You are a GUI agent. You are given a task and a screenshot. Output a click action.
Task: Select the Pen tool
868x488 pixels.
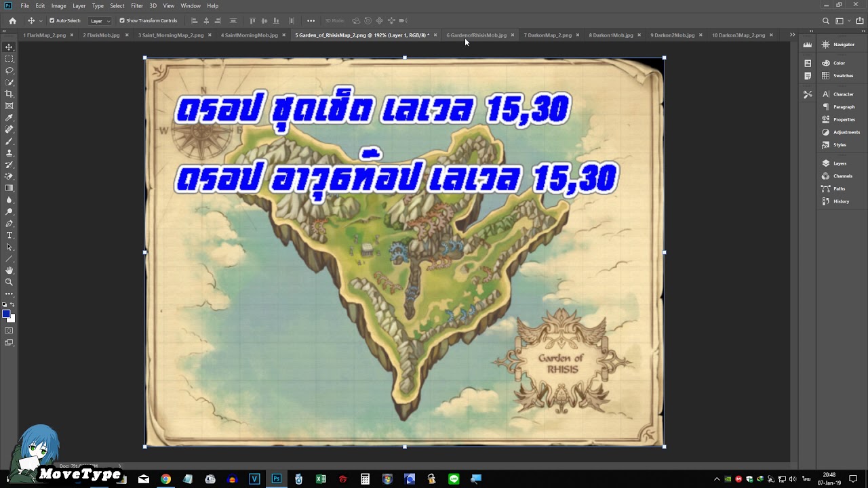click(9, 224)
